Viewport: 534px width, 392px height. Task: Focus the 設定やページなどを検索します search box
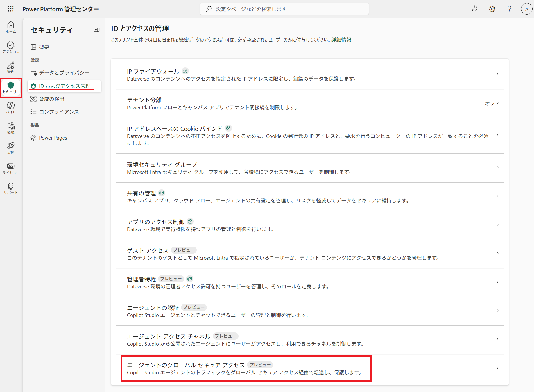[284, 9]
